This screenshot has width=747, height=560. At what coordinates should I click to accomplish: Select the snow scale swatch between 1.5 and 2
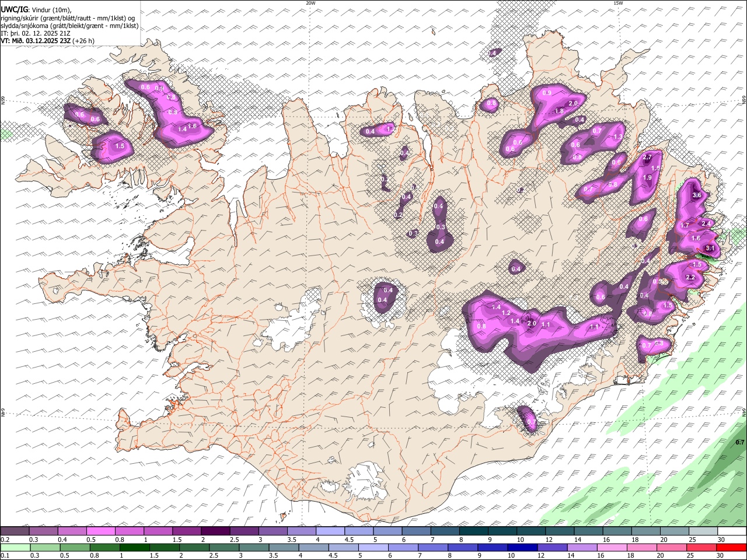[186, 531]
